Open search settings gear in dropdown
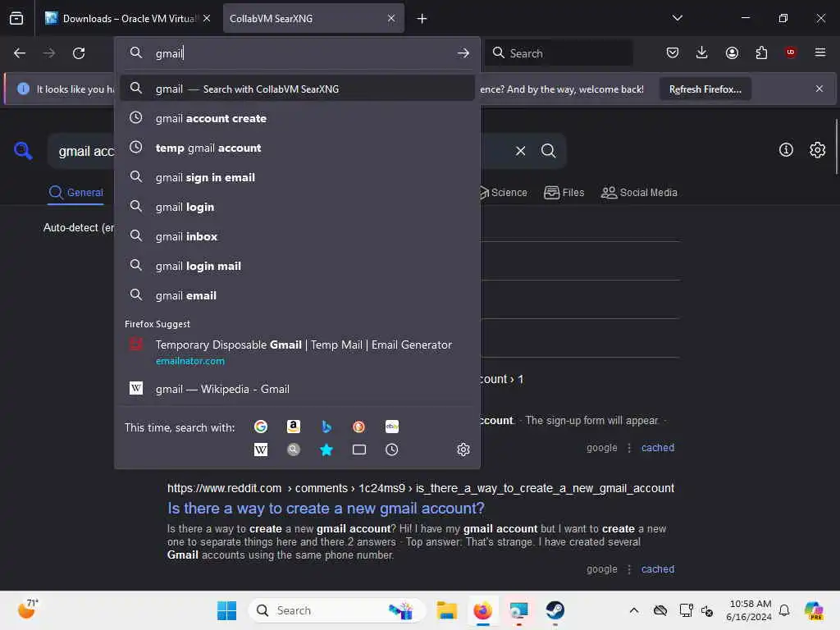This screenshot has height=630, width=840. (x=463, y=450)
